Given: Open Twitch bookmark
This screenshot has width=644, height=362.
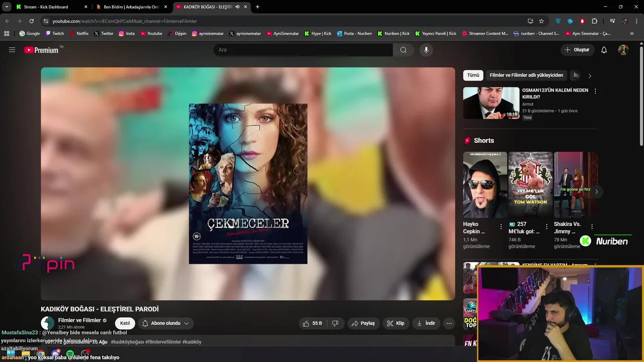Looking at the screenshot, I should [55, 34].
